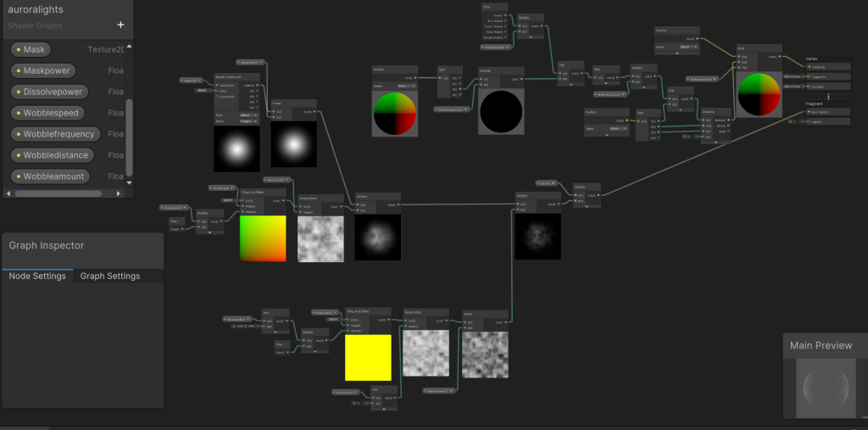868x430 pixels.
Task: Click blackboard horizontal scroll right arrow
Action: pos(118,193)
